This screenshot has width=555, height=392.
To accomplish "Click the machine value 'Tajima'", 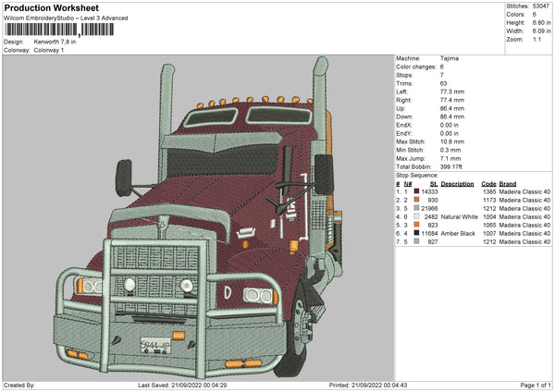I will pyautogui.click(x=450, y=58).
